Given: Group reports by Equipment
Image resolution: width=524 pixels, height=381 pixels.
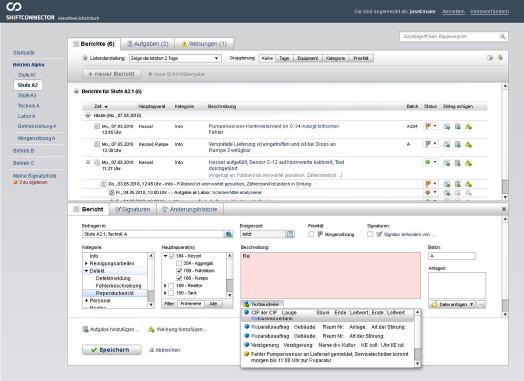Looking at the screenshot, I should [x=308, y=58].
